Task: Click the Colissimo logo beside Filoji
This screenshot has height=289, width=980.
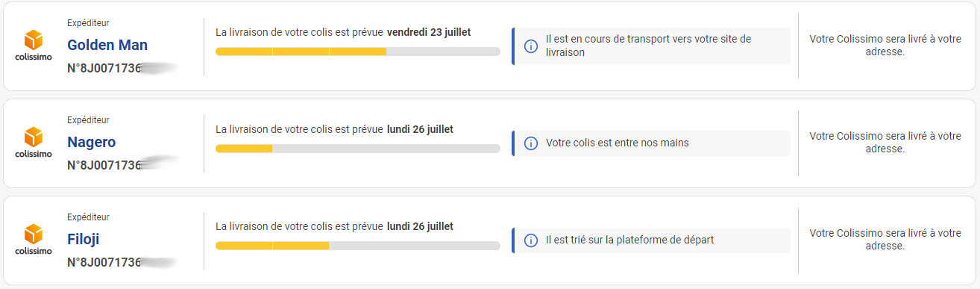Action: pyautogui.click(x=34, y=240)
